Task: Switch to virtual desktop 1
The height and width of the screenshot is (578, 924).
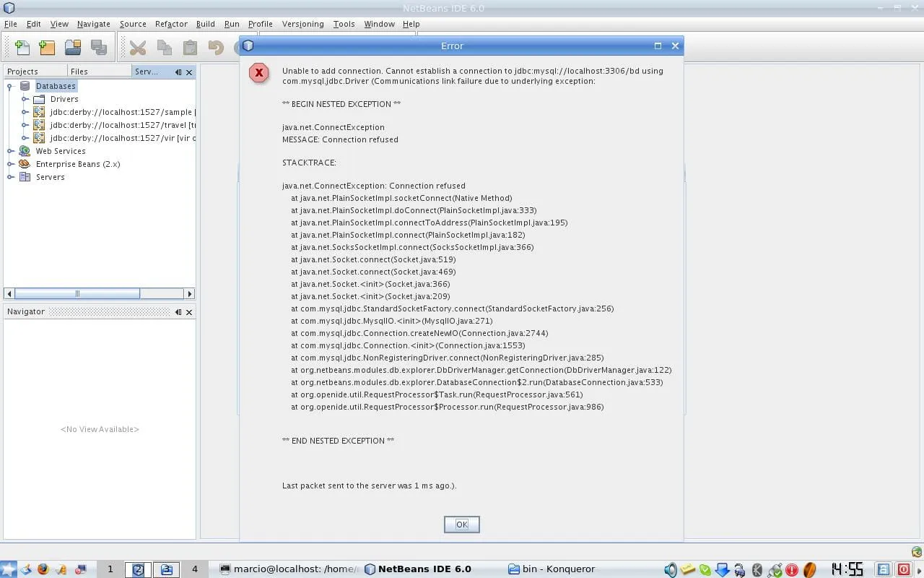Action: pos(110,569)
